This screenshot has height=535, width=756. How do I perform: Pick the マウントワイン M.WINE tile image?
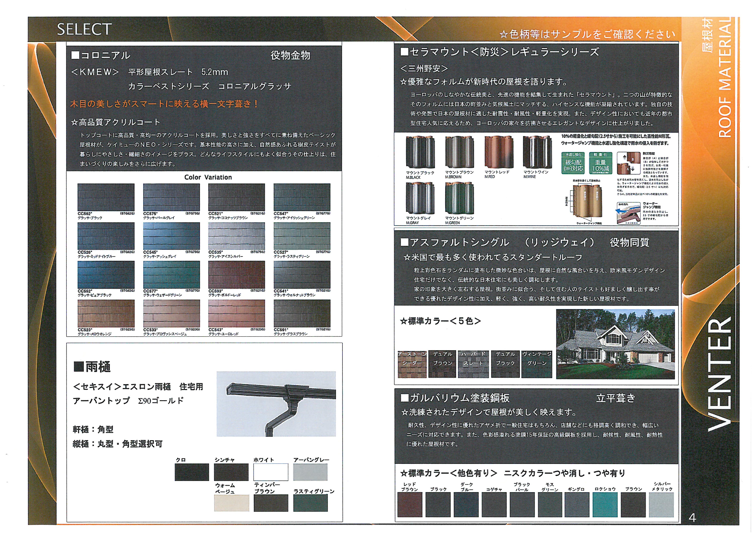tap(537, 152)
